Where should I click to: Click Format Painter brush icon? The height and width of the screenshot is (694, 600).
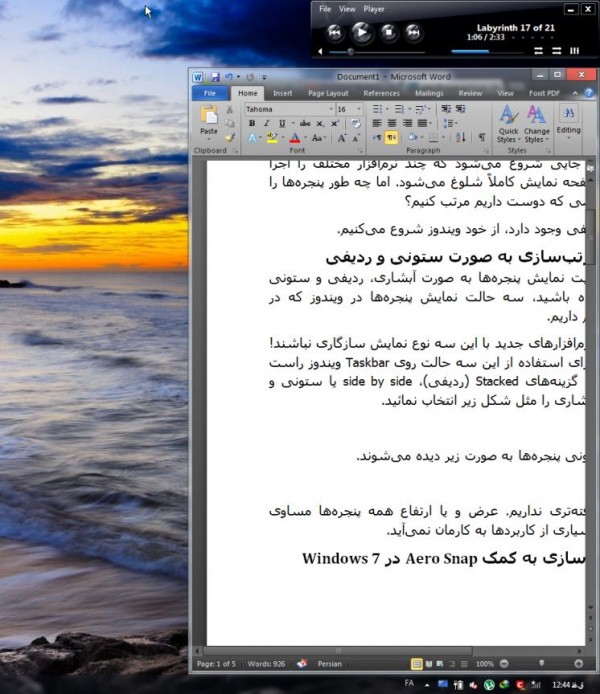coord(231,138)
